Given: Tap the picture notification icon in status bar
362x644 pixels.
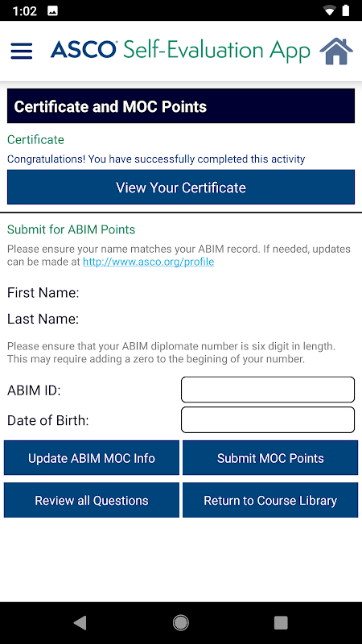Looking at the screenshot, I should (x=52, y=11).
